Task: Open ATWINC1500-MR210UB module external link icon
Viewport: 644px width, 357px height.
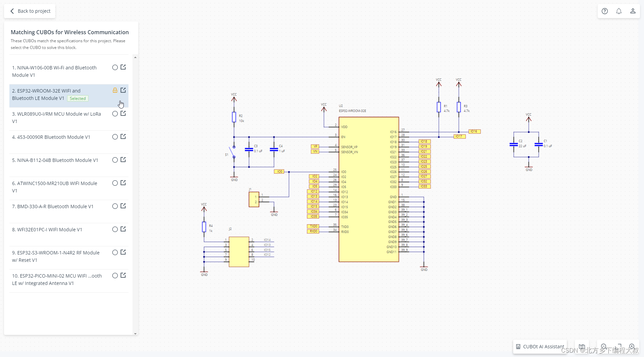Action: [123, 183]
